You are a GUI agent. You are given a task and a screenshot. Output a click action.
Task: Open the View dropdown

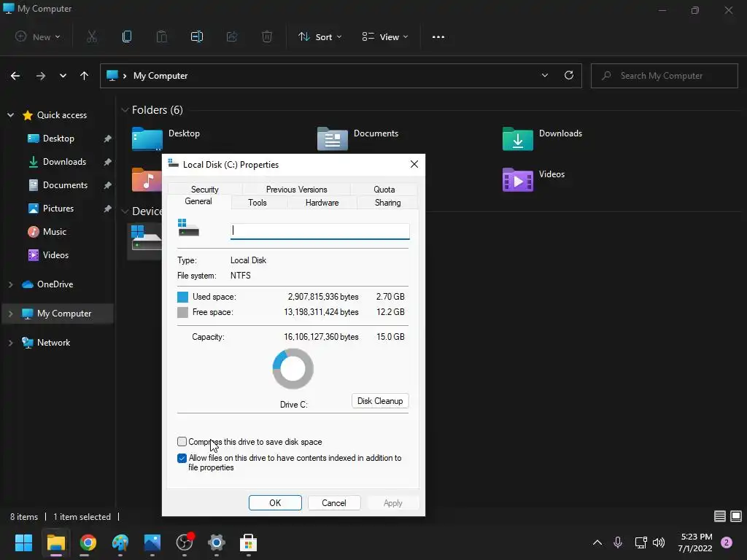pyautogui.click(x=385, y=36)
